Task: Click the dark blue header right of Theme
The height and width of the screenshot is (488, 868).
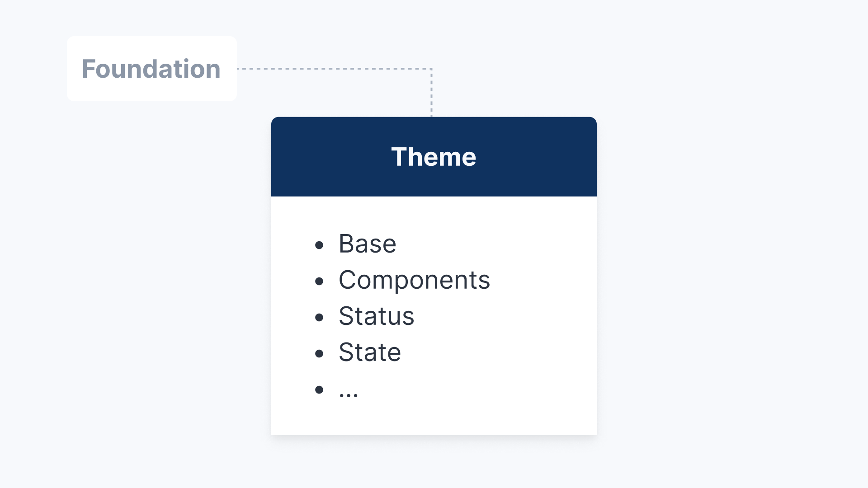Action: (538, 157)
